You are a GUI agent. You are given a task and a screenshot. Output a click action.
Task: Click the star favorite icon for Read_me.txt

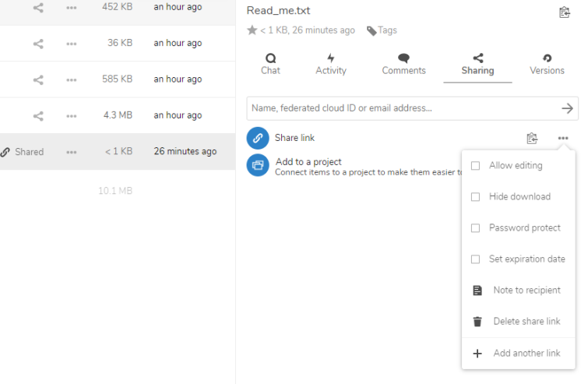pos(252,30)
